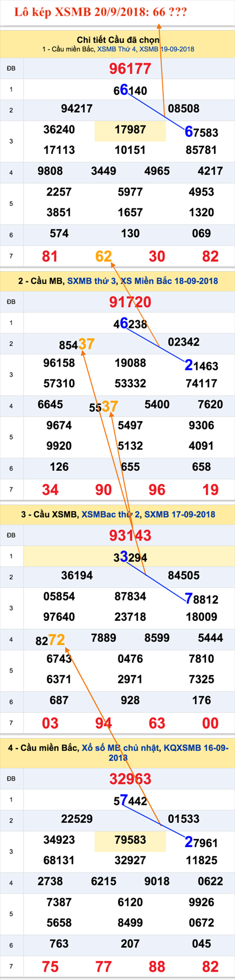Click first prize number 46238
Image resolution: width=235 pixels, height=980 pixels.
pyautogui.click(x=130, y=324)
